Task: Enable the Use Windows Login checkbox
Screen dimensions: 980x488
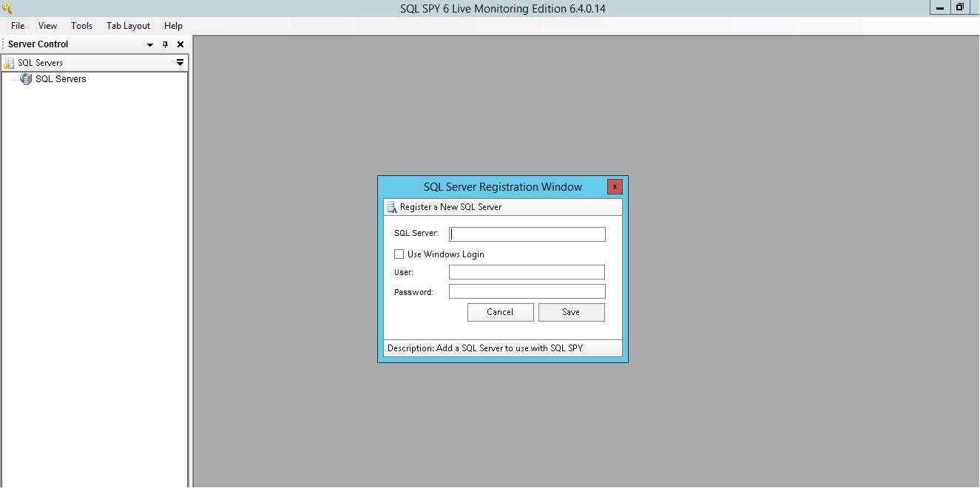Action: click(x=399, y=254)
